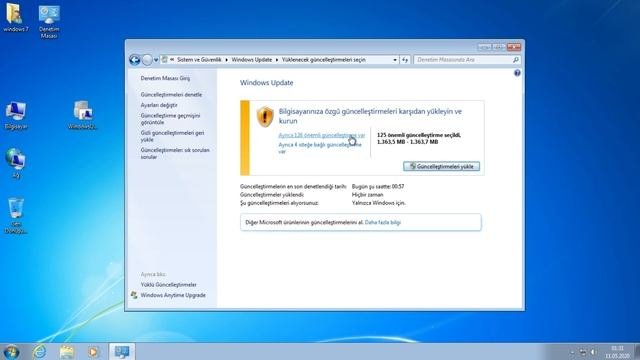Open Denetim Masası Giriş link
This screenshot has width=640, height=360.
coord(165,78)
